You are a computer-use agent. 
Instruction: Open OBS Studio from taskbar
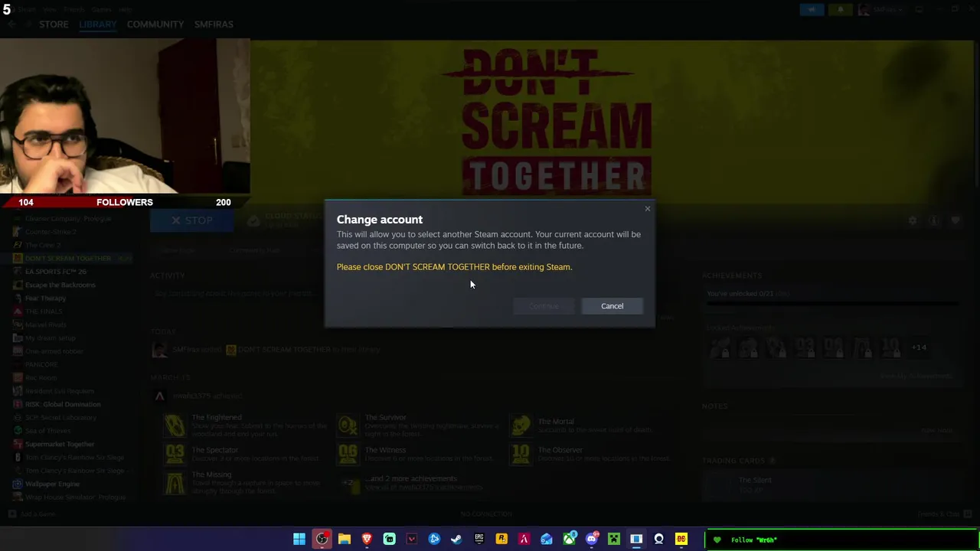click(322, 540)
